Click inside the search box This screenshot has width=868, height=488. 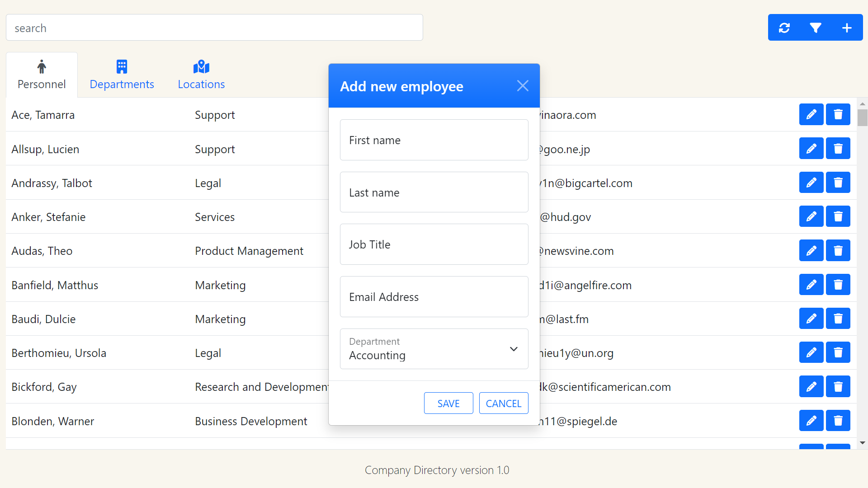click(x=214, y=28)
